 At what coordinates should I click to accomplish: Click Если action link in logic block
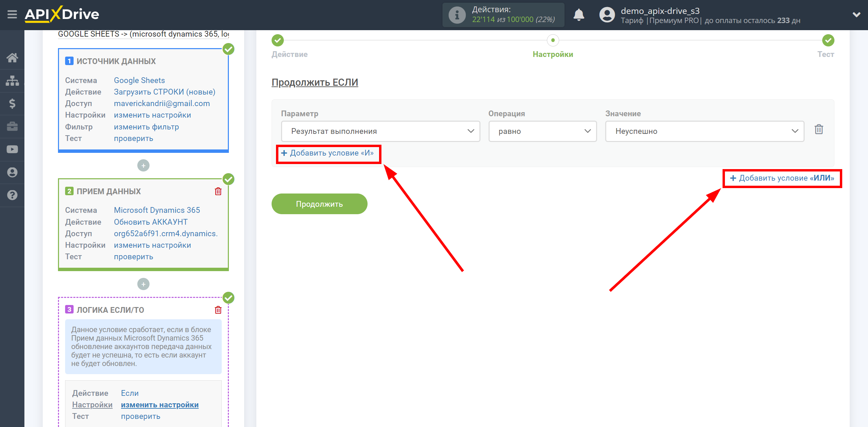pyautogui.click(x=130, y=393)
